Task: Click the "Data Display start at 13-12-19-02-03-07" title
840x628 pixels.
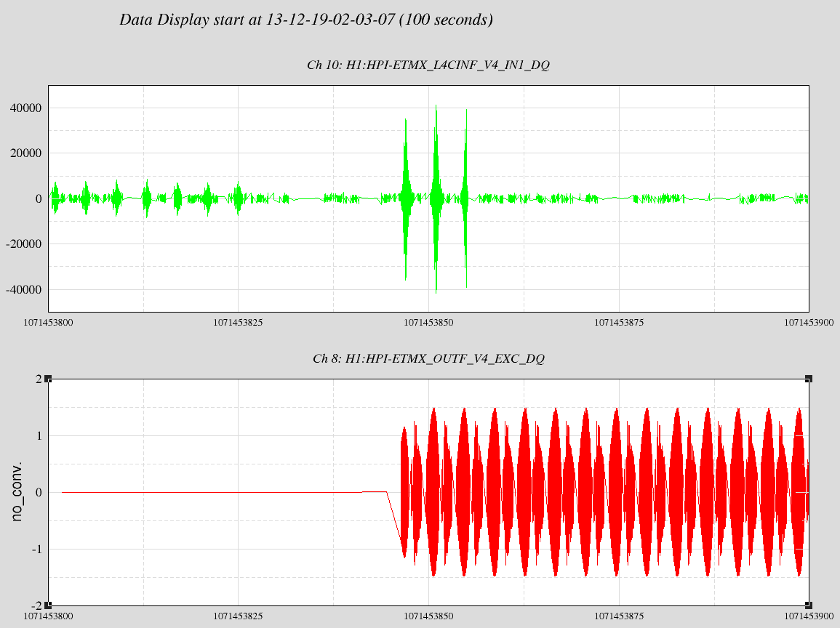Action: (306, 20)
